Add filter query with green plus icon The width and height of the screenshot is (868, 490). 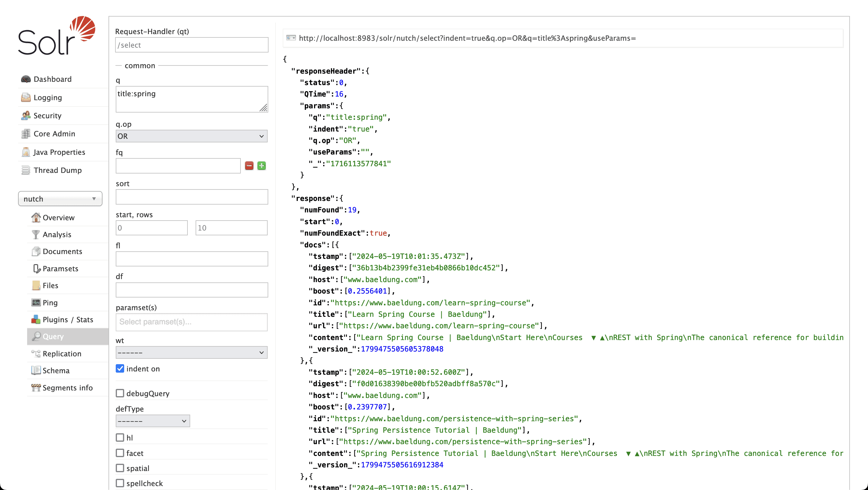click(262, 166)
